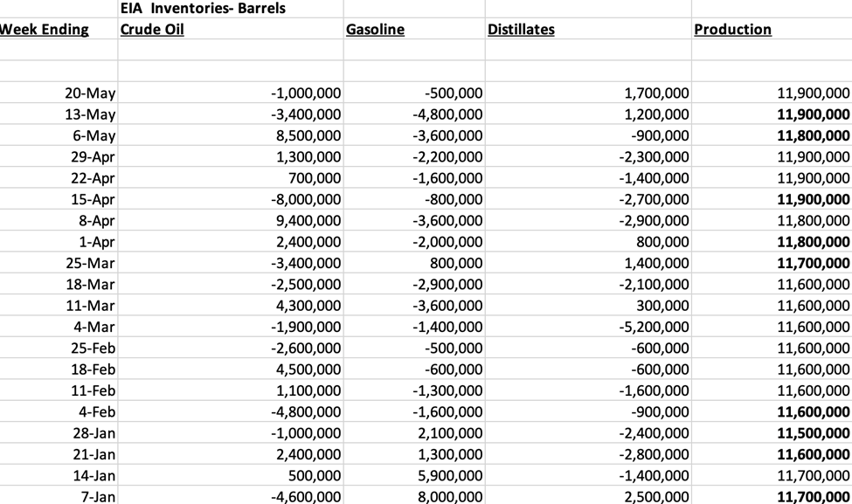The width and height of the screenshot is (852, 504).
Task: Click production value for 6-May row
Action: (813, 135)
